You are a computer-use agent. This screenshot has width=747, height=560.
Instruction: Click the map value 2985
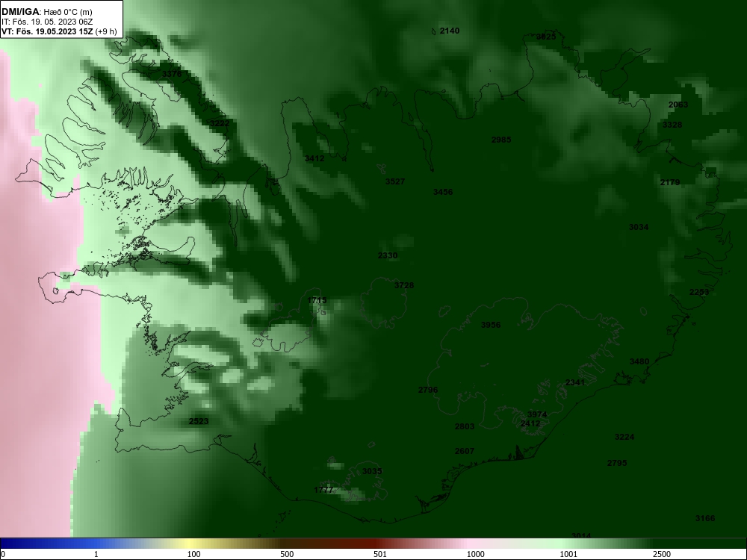(501, 140)
